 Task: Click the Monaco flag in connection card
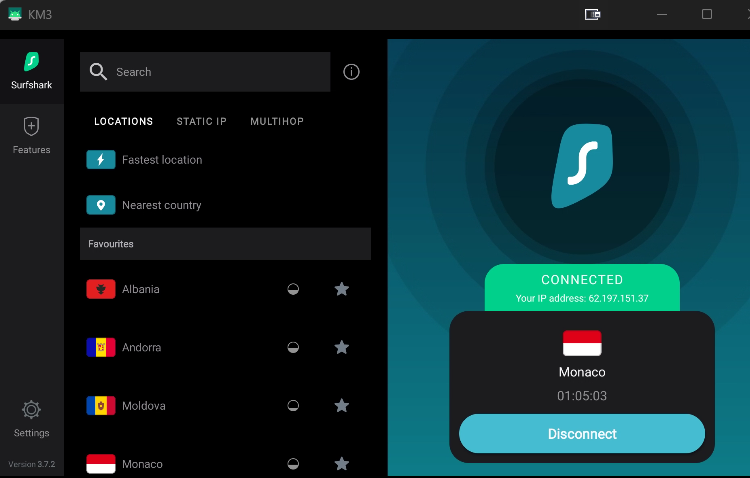pyautogui.click(x=582, y=343)
